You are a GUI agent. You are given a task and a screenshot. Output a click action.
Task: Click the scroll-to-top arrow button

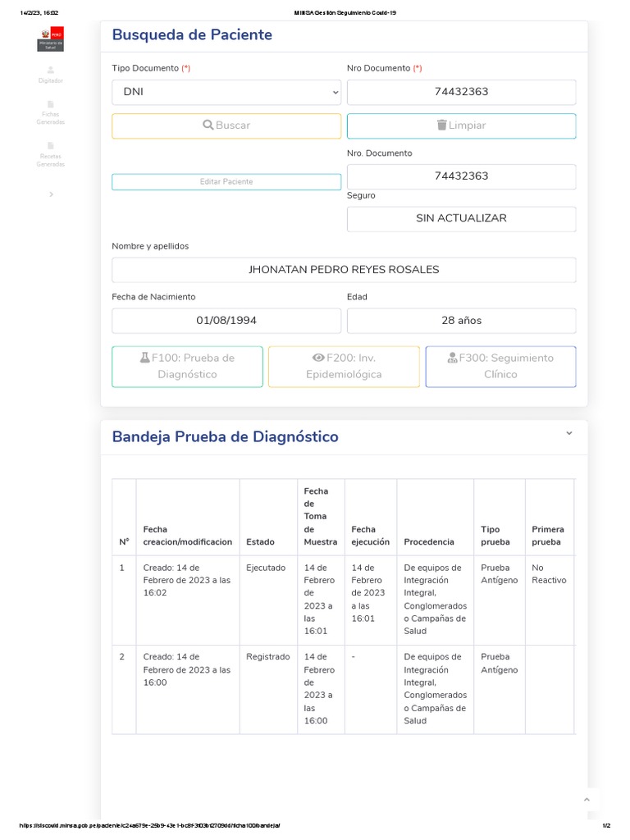(x=587, y=799)
